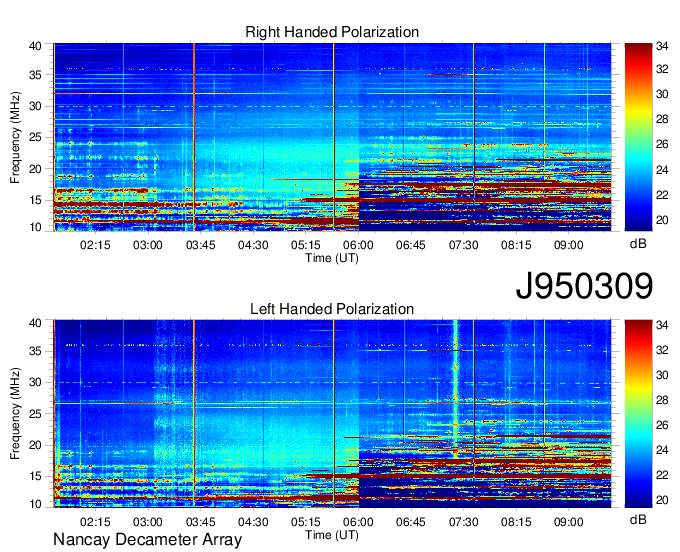The height and width of the screenshot is (552, 680).
Task: Click the '25' frequency tick on Left Handed plot
Action: tap(35, 414)
